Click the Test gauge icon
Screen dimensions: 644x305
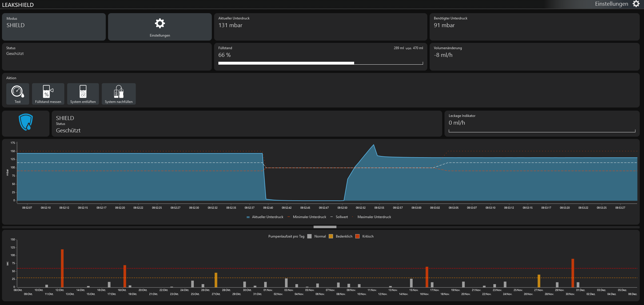[x=17, y=92]
